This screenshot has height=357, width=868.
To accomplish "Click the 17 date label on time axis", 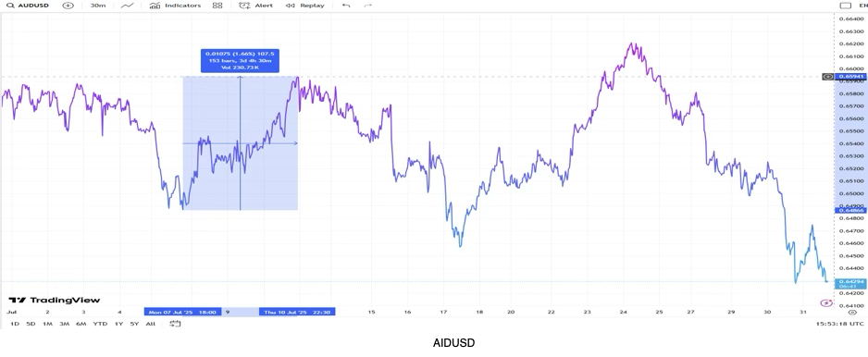I will [x=443, y=313].
